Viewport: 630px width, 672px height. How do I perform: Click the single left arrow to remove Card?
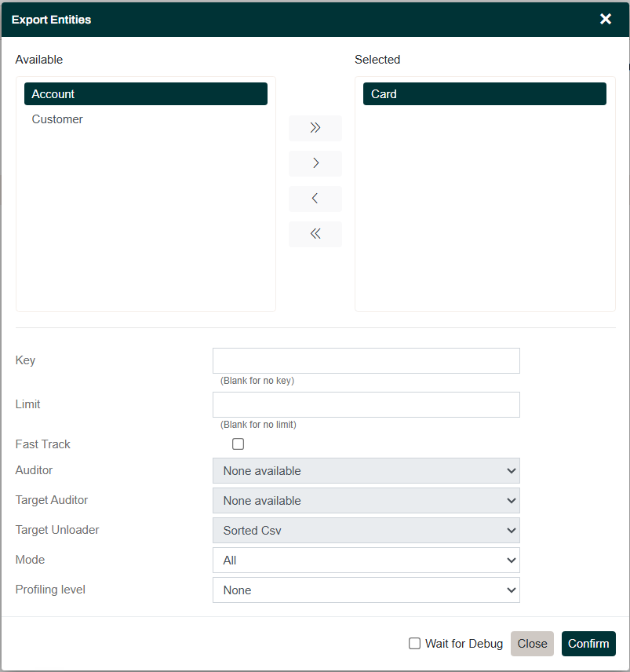[315, 199]
